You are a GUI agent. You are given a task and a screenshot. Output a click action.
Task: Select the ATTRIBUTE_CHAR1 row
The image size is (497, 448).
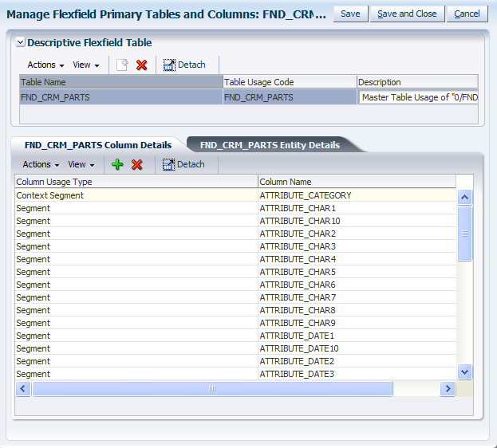[235, 208]
